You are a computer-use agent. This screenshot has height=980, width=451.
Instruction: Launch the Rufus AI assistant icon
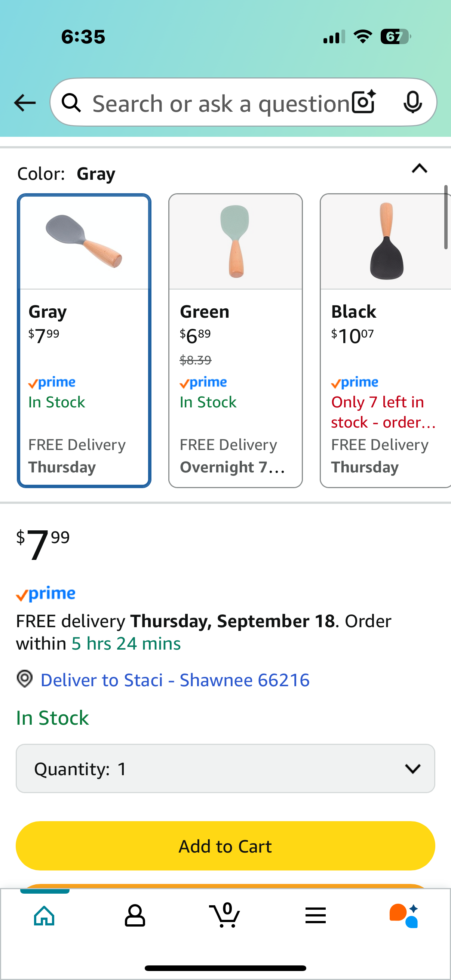tap(404, 915)
